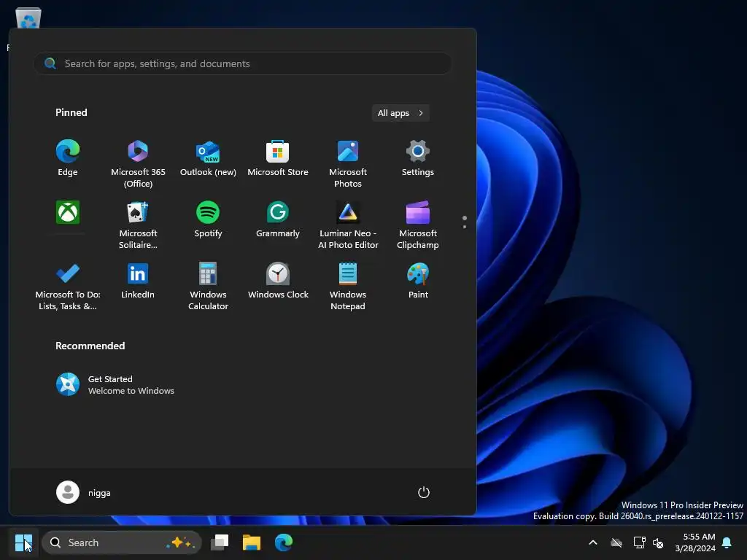Click the Windows Start button on taskbar
This screenshot has width=747, height=560.
point(23,542)
